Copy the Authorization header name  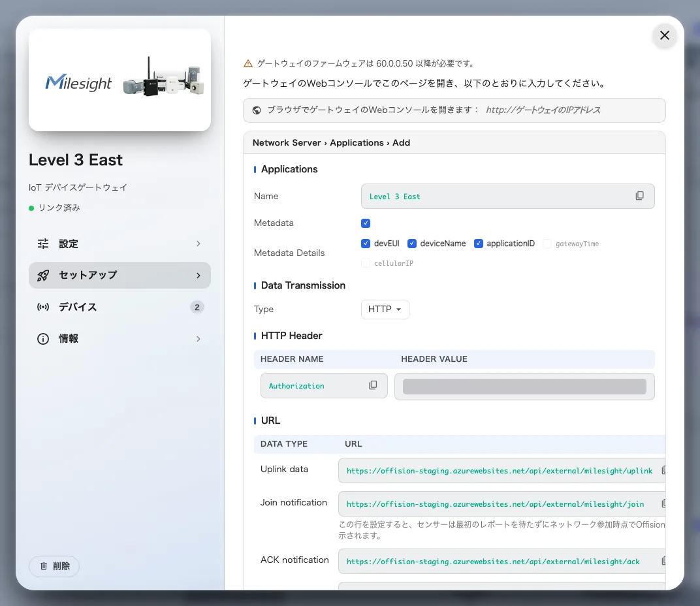point(373,385)
